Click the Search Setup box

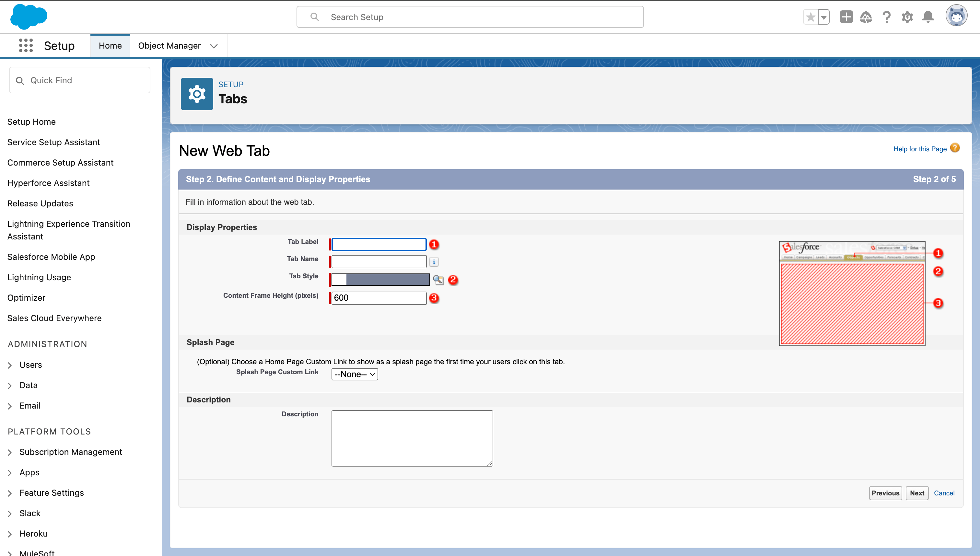click(470, 17)
